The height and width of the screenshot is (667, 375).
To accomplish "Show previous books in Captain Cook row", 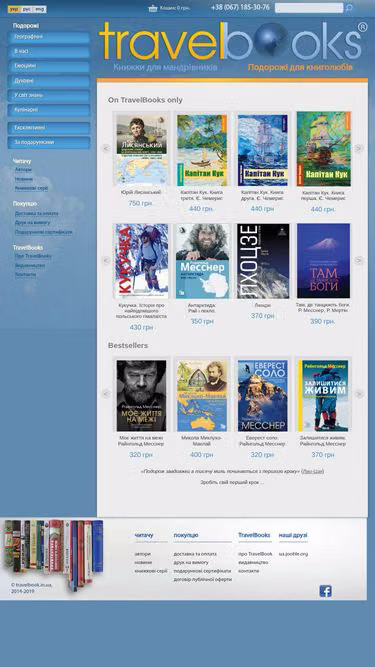I will point(106,148).
